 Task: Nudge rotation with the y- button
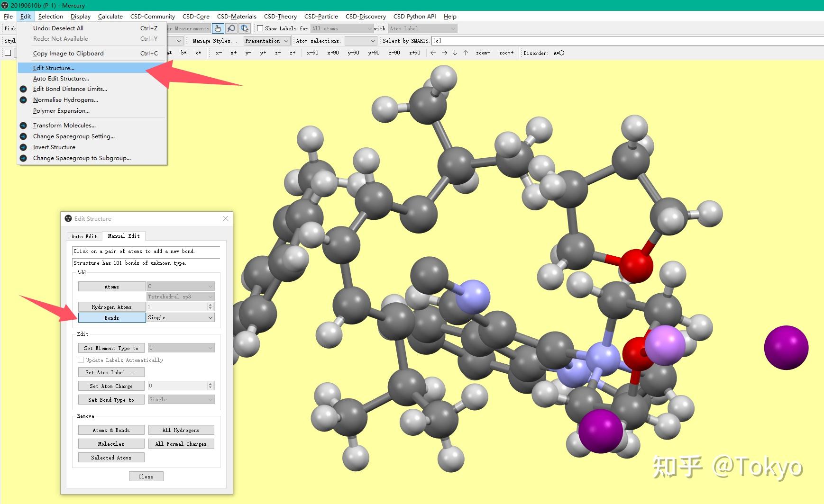click(248, 53)
